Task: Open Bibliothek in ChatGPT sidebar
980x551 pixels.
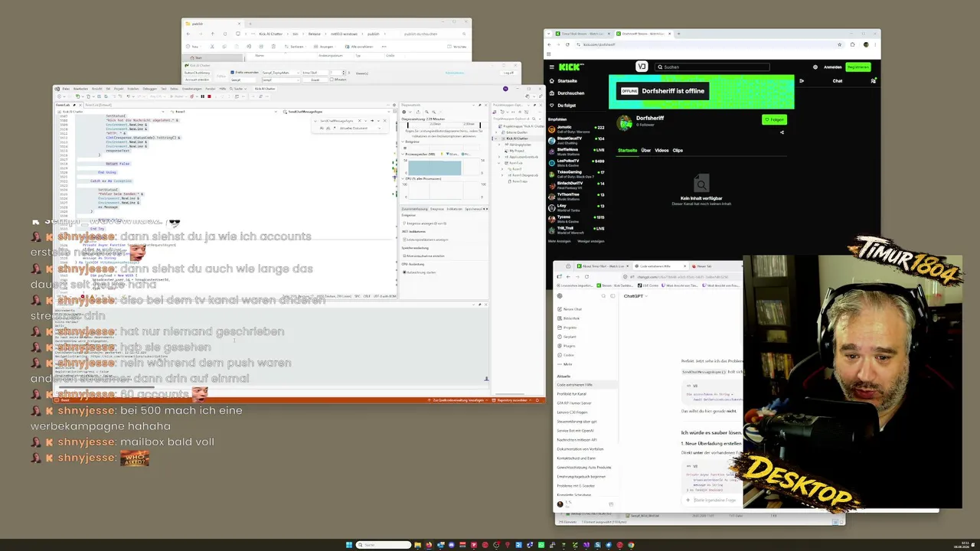Action: [x=569, y=318]
